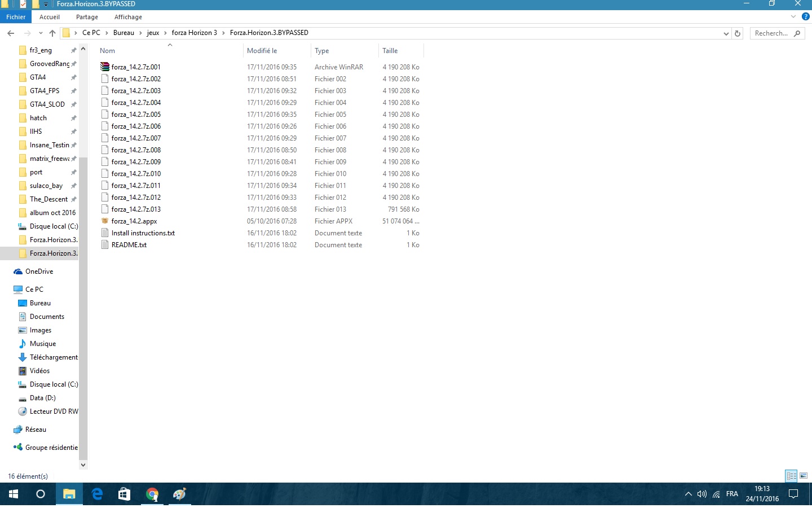Select file forza_14.2.7z.007
812x508 pixels.
[x=136, y=138]
